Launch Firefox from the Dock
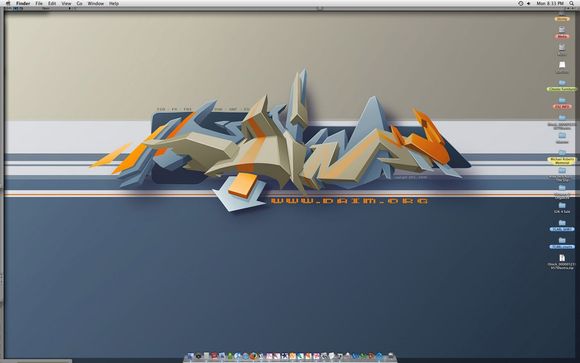Viewport: 580px width, 363px height. (x=253, y=356)
